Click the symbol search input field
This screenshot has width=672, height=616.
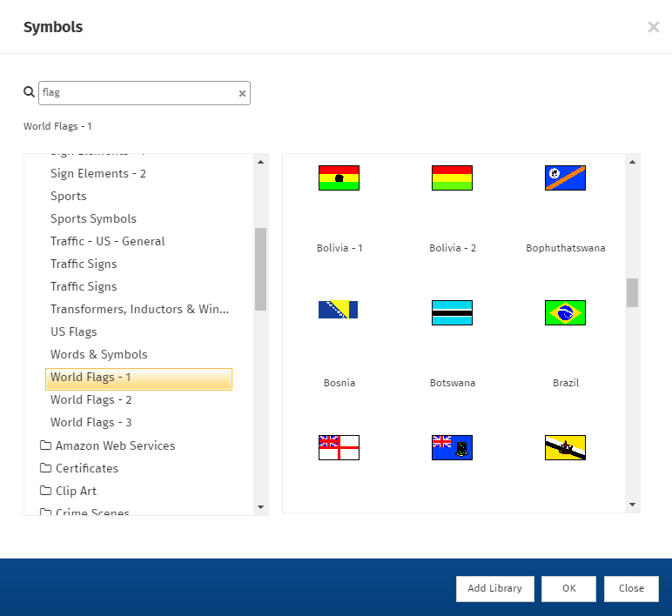[x=139, y=93]
